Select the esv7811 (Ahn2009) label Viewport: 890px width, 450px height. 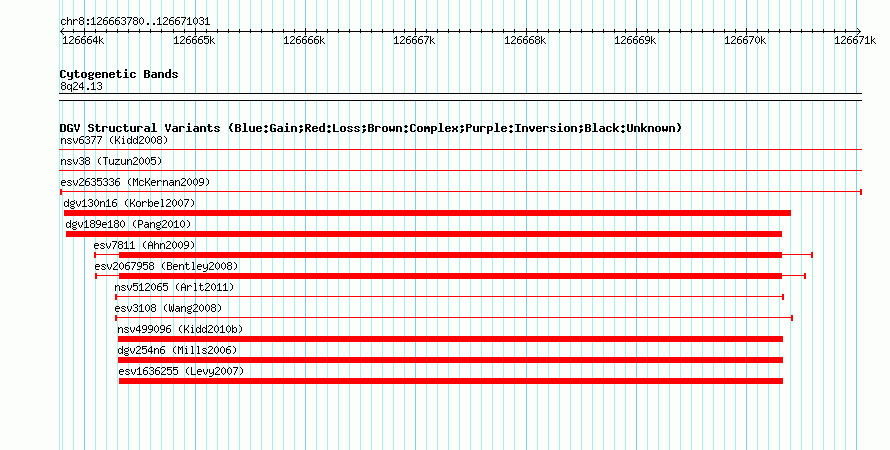tap(144, 245)
